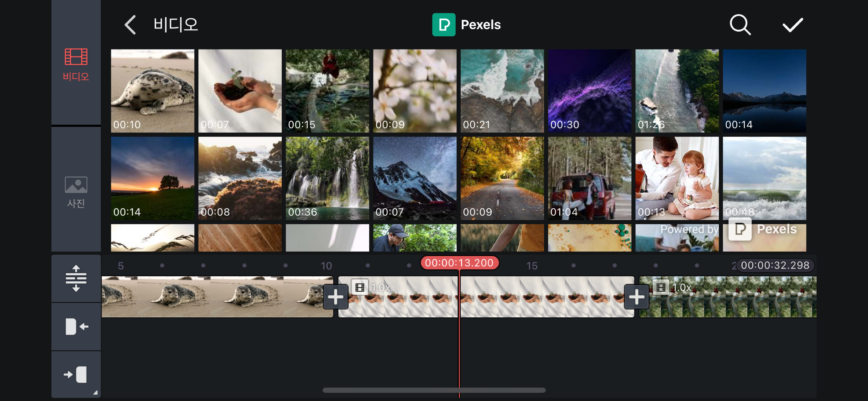This screenshot has height=401, width=868.
Task: Confirm selection with the checkmark icon
Action: [x=792, y=25]
